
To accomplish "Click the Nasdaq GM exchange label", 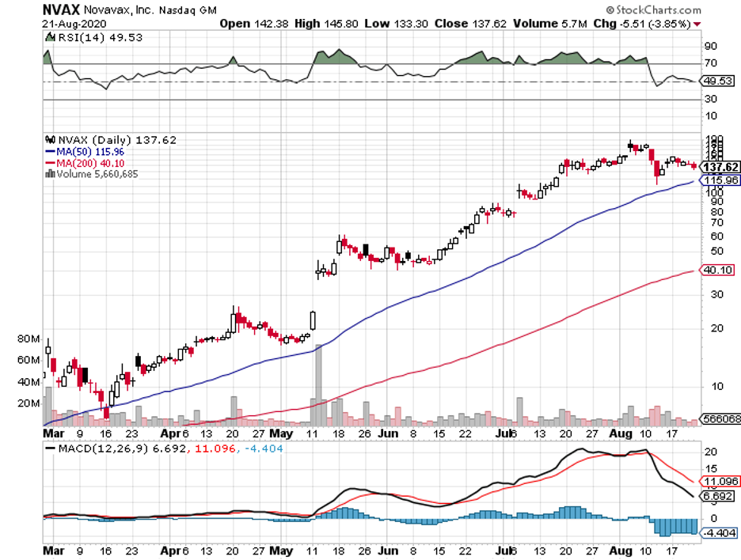I will point(188,10).
